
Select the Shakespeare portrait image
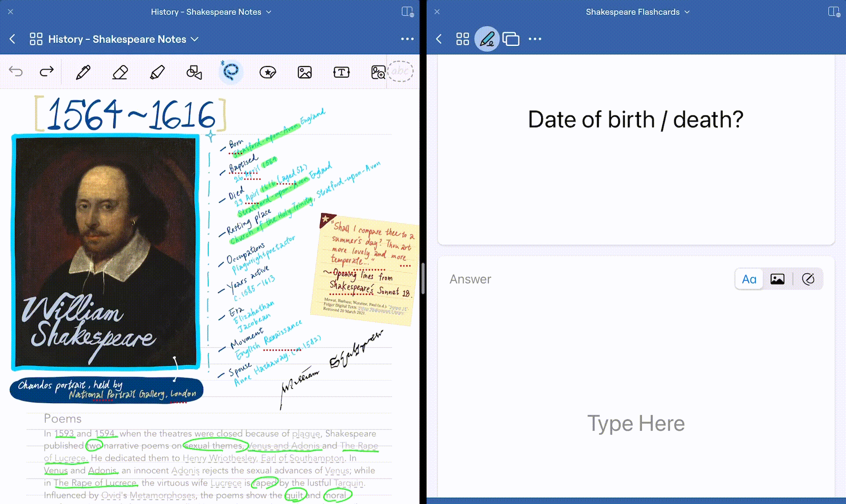[x=106, y=252]
